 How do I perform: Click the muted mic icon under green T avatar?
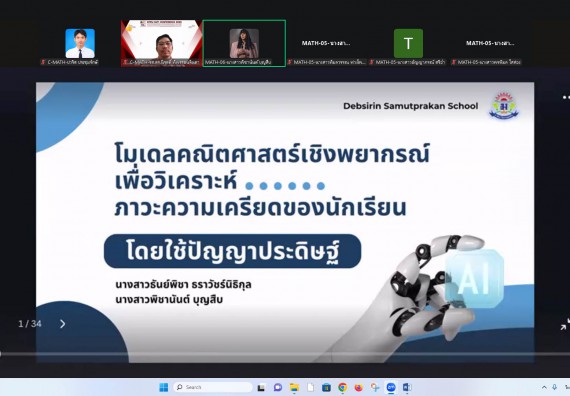coord(372,62)
